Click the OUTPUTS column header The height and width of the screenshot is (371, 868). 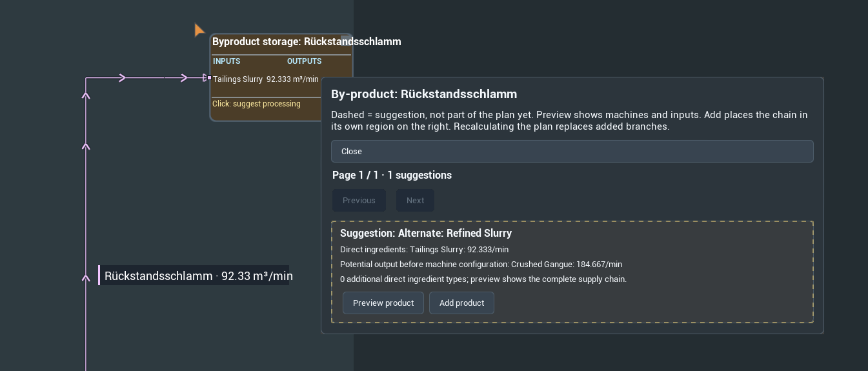304,61
